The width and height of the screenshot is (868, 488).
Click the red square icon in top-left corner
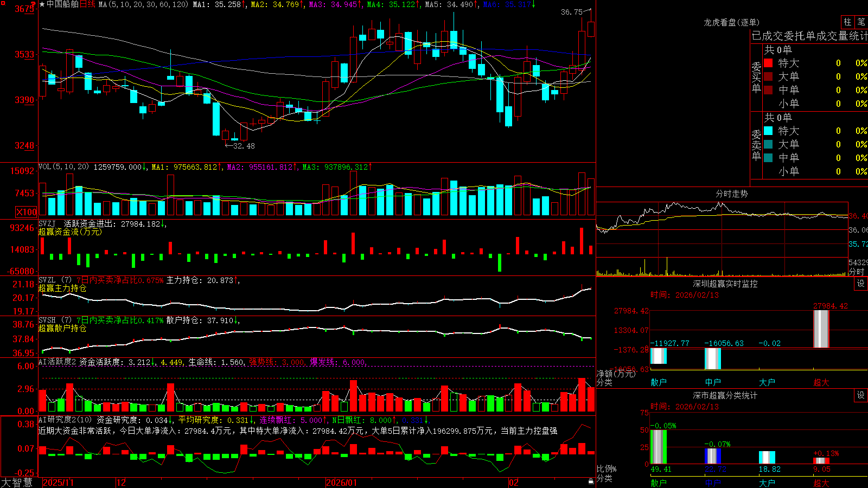pos(2,2)
